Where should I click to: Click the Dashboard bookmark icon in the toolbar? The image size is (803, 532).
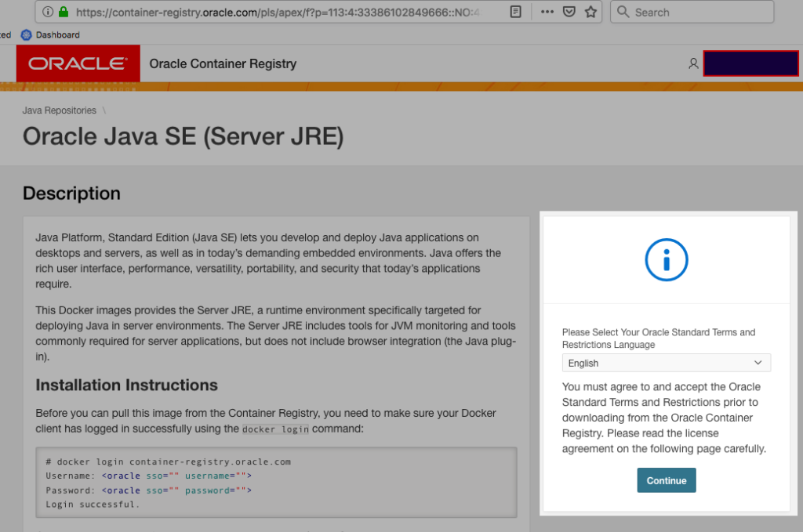pyautogui.click(x=28, y=34)
